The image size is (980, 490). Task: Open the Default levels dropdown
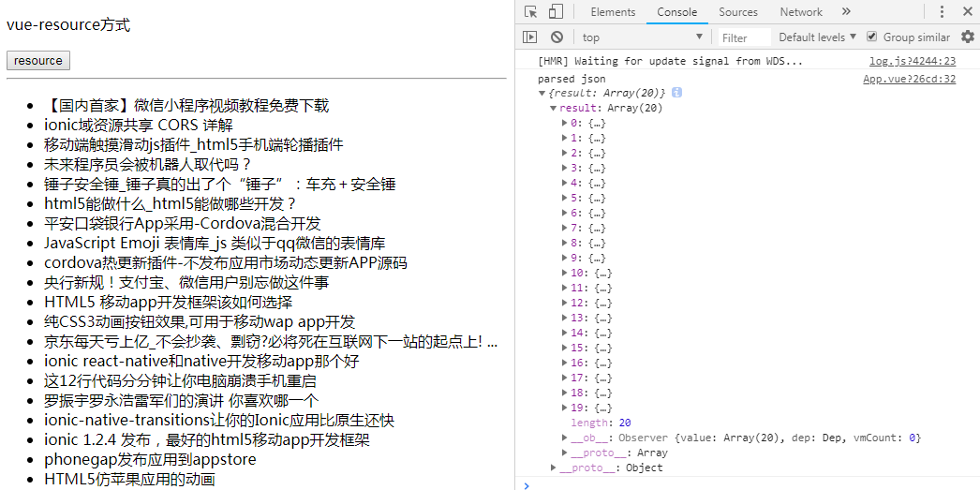[817, 37]
